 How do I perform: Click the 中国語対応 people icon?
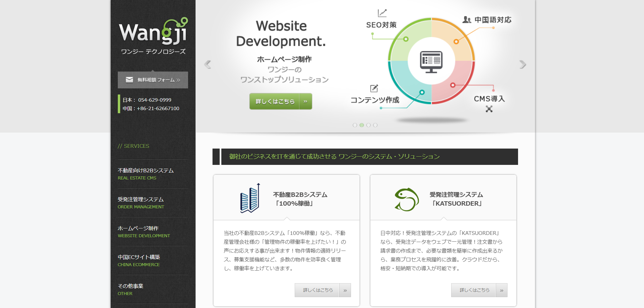coord(467,20)
